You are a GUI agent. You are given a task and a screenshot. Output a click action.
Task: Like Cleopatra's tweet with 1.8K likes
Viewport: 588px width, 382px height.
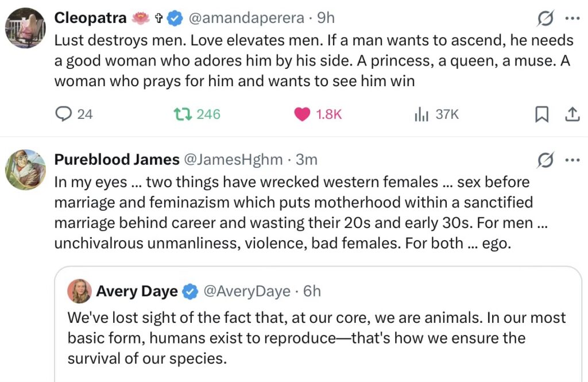(303, 114)
